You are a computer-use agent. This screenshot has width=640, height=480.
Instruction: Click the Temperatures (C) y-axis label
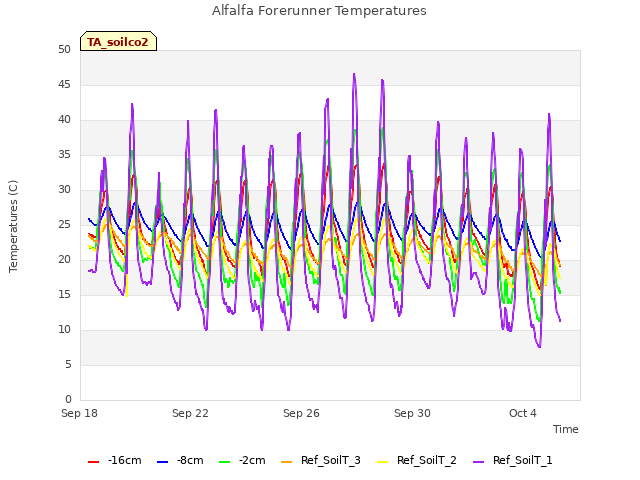click(x=13, y=226)
